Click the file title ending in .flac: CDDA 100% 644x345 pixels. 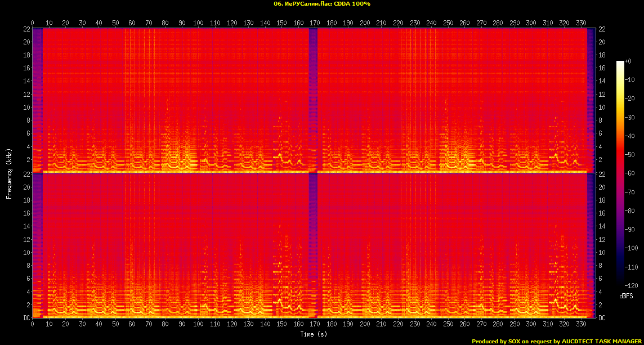(x=321, y=4)
